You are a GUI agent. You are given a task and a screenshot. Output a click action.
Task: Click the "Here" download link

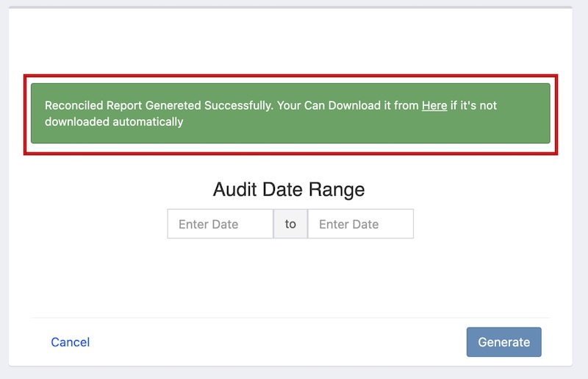[x=434, y=105]
